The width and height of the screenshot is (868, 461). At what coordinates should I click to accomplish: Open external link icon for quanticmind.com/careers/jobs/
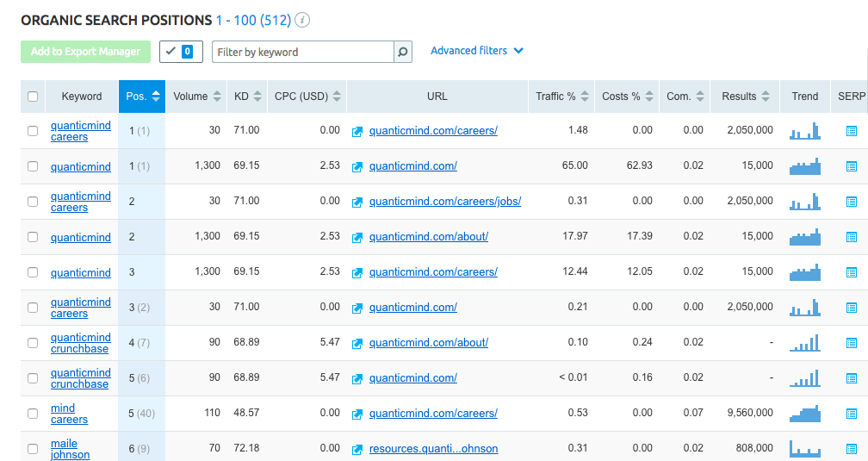pyautogui.click(x=357, y=202)
